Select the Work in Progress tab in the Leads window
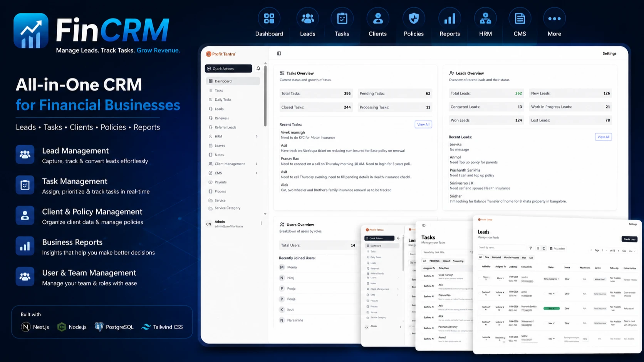The width and height of the screenshot is (644, 362). point(512,258)
